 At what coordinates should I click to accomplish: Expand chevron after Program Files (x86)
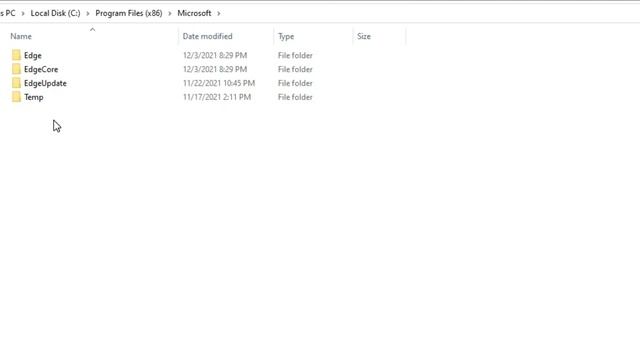click(x=170, y=13)
